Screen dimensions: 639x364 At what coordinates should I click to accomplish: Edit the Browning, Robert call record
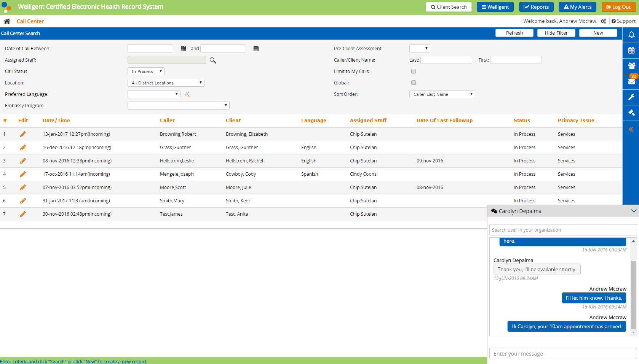tap(23, 134)
